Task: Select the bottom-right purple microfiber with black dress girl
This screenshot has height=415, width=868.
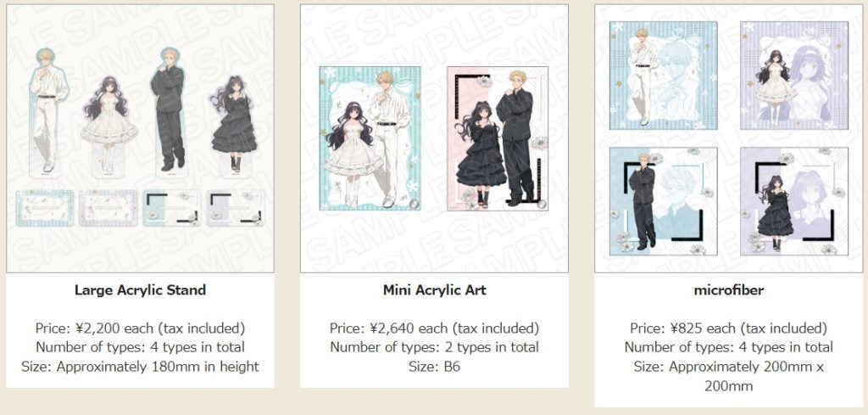Action: pyautogui.click(x=793, y=202)
